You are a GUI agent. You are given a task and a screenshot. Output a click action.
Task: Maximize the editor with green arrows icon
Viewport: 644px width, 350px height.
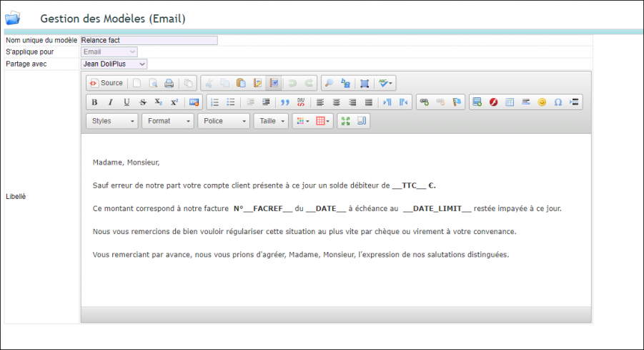coord(345,121)
